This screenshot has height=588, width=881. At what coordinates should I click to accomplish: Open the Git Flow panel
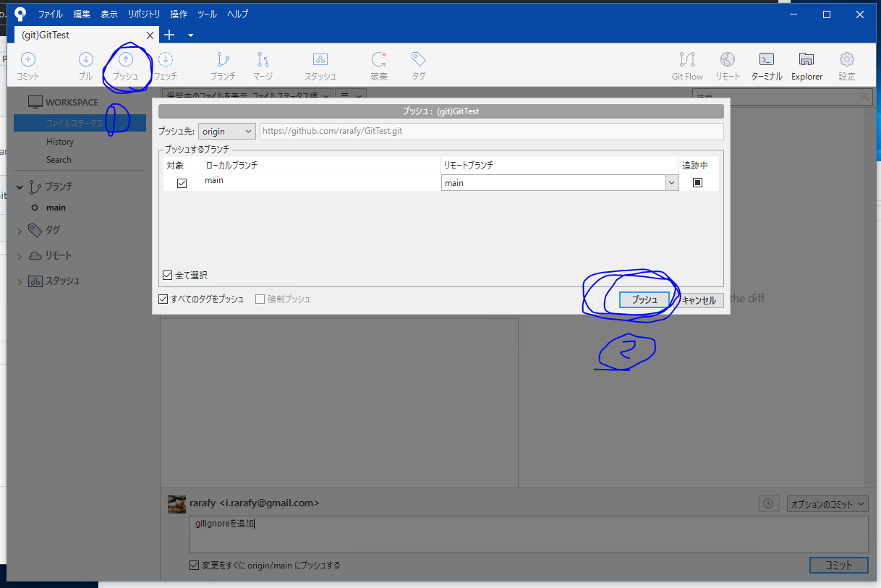pos(686,65)
